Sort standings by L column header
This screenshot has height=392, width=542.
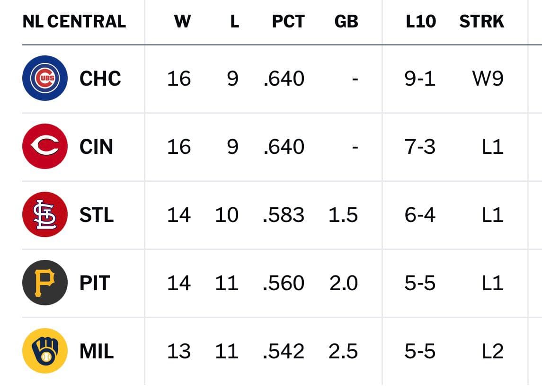click(234, 21)
